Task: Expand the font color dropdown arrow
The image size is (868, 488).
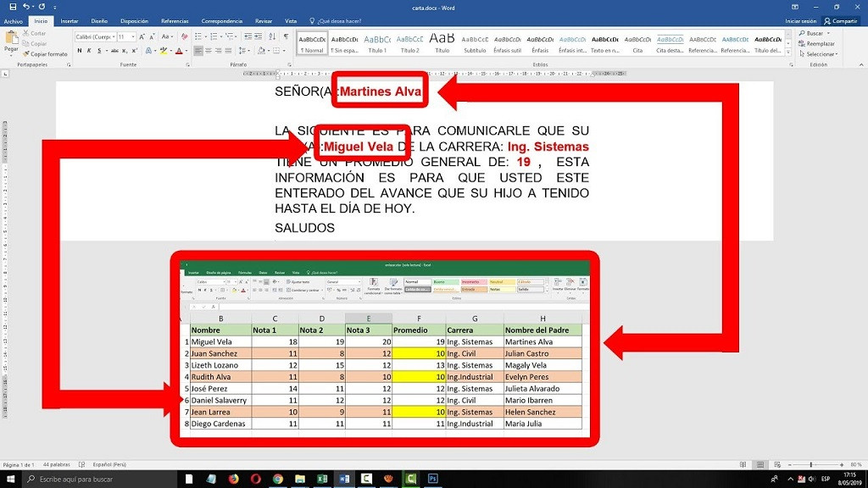Action: (x=186, y=51)
